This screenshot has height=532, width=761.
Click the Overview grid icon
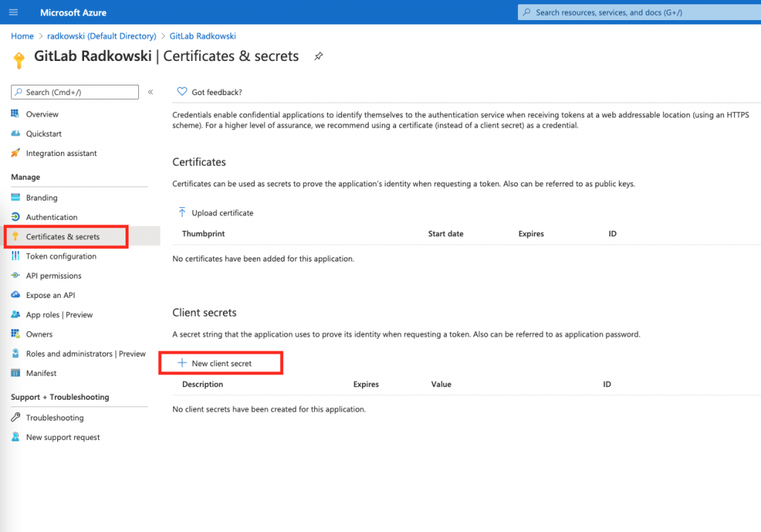pyautogui.click(x=16, y=114)
